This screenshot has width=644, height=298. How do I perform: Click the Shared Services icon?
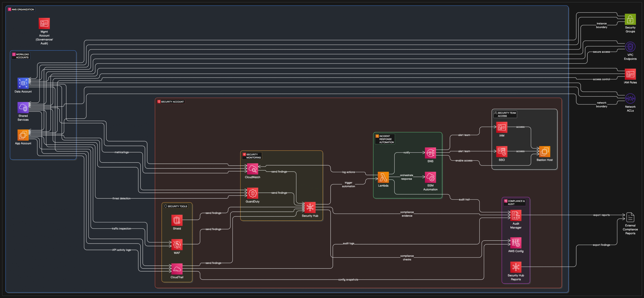tap(23, 108)
